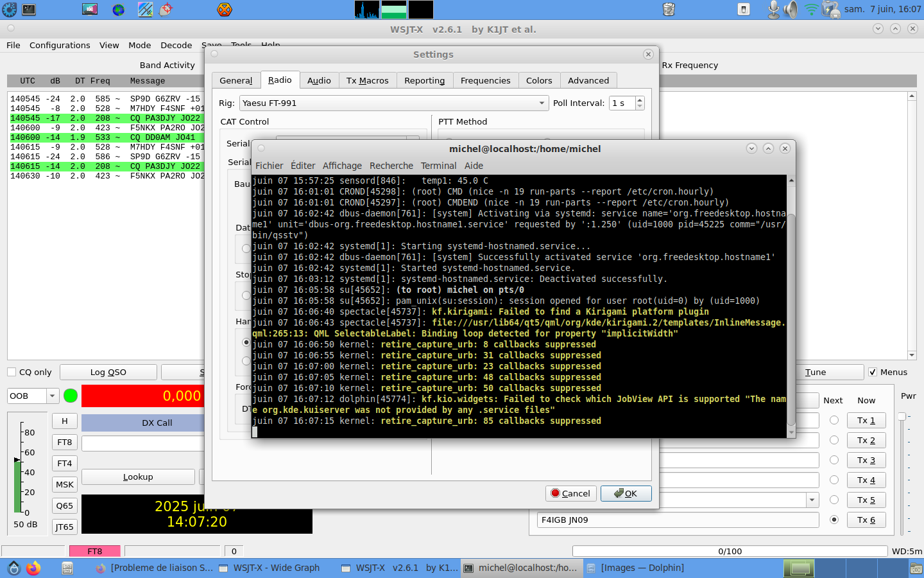Open the Colors tab in Settings

point(539,80)
